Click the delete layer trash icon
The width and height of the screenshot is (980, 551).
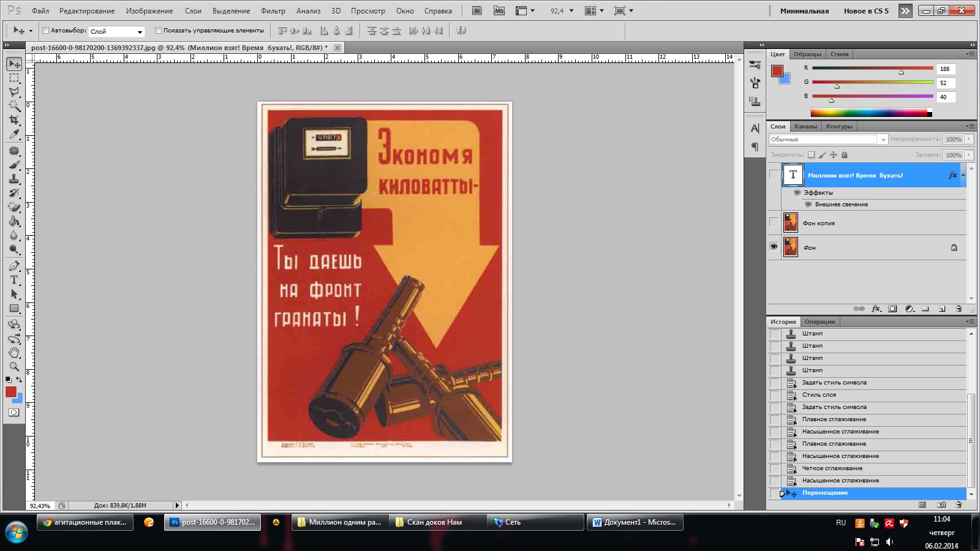(x=959, y=309)
